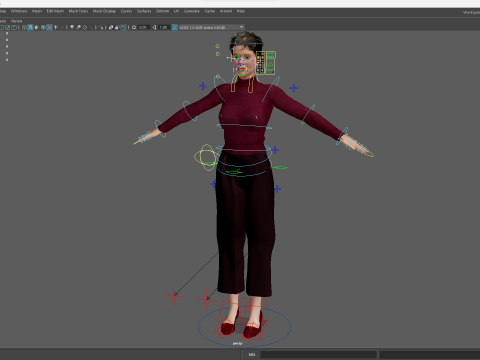480x360 pixels.
Task: Select the green eye circles in the face control panel
Action: 271,57
